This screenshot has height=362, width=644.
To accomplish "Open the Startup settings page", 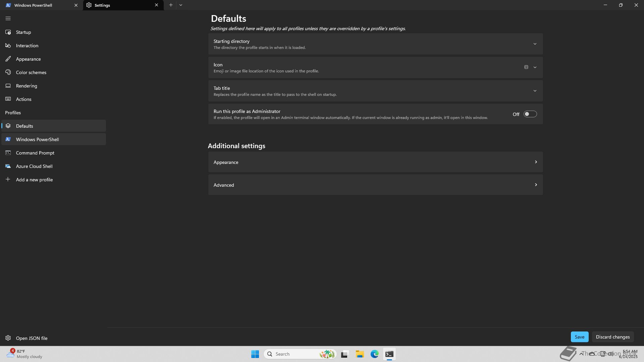I will pos(23,32).
